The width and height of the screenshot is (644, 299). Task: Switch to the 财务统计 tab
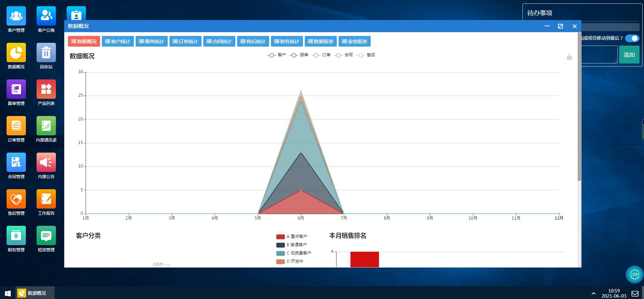tap(287, 41)
